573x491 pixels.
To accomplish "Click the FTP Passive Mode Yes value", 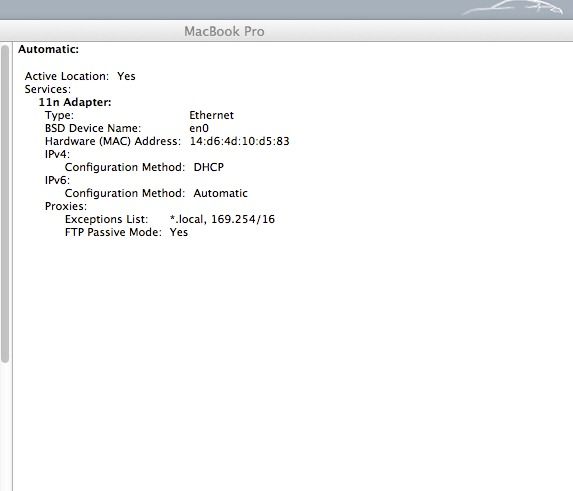I will point(179,232).
